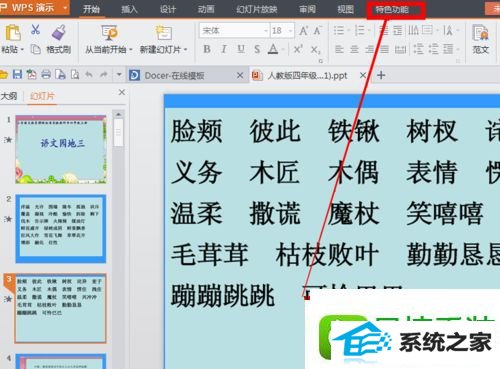The image size is (500, 369).
Task: Open the font size 18 dropdown
Action: 291,31
